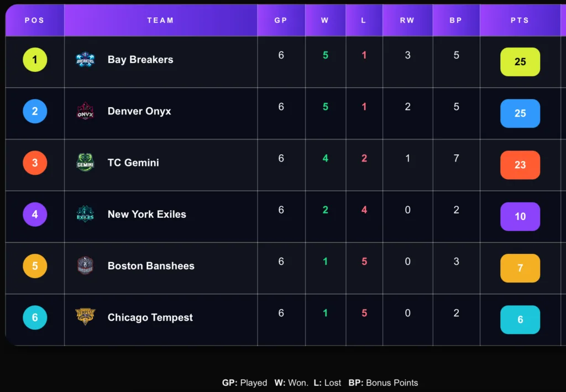Click the BP column header
The image size is (566, 392).
(x=456, y=20)
